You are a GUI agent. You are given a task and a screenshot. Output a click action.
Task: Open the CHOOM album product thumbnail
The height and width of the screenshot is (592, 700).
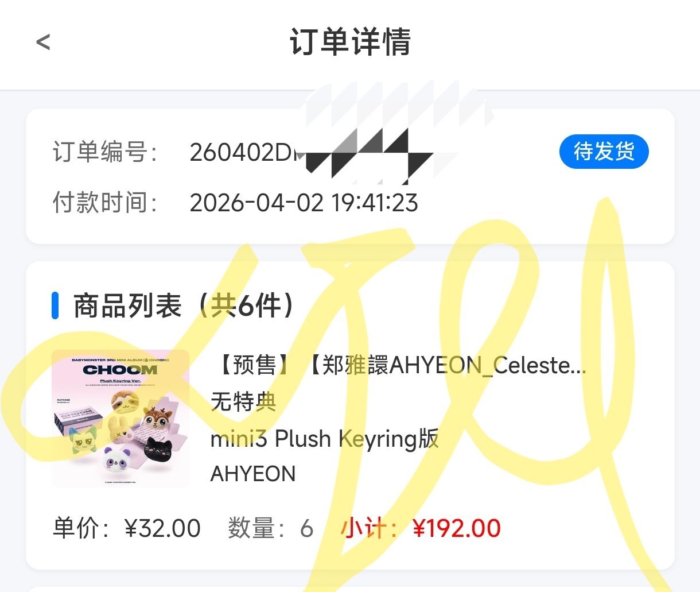tap(120, 419)
